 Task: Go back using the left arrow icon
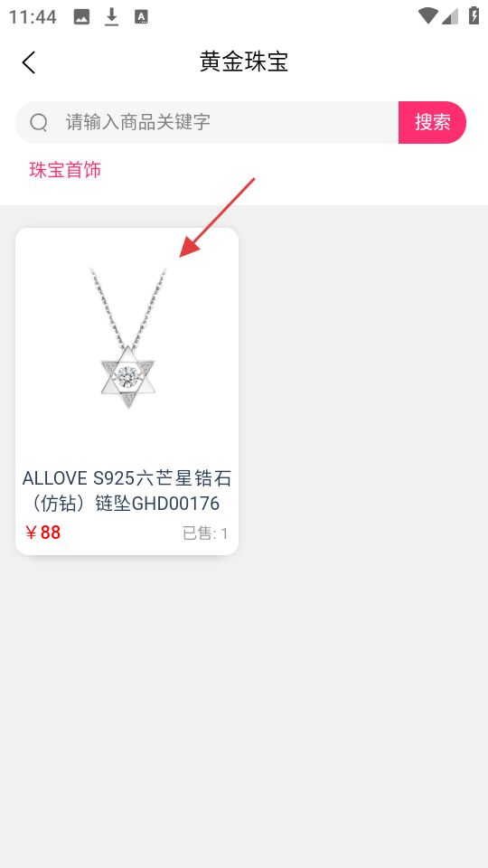tap(29, 62)
